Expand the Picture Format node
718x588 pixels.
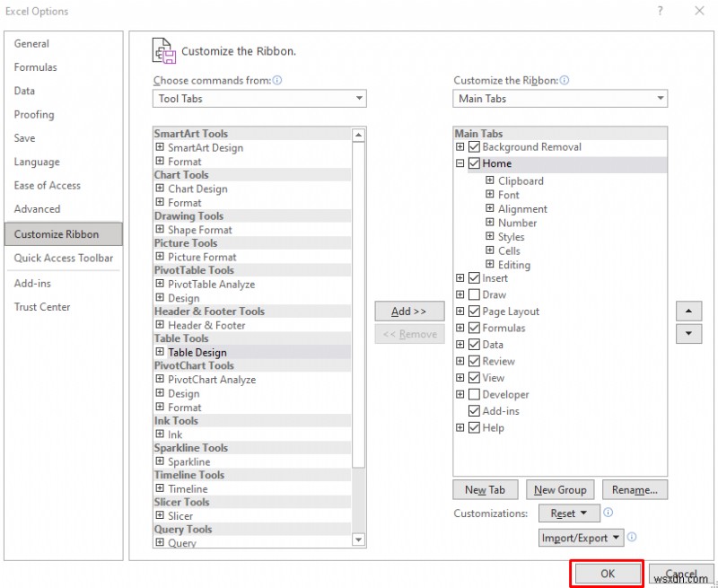pyautogui.click(x=160, y=257)
